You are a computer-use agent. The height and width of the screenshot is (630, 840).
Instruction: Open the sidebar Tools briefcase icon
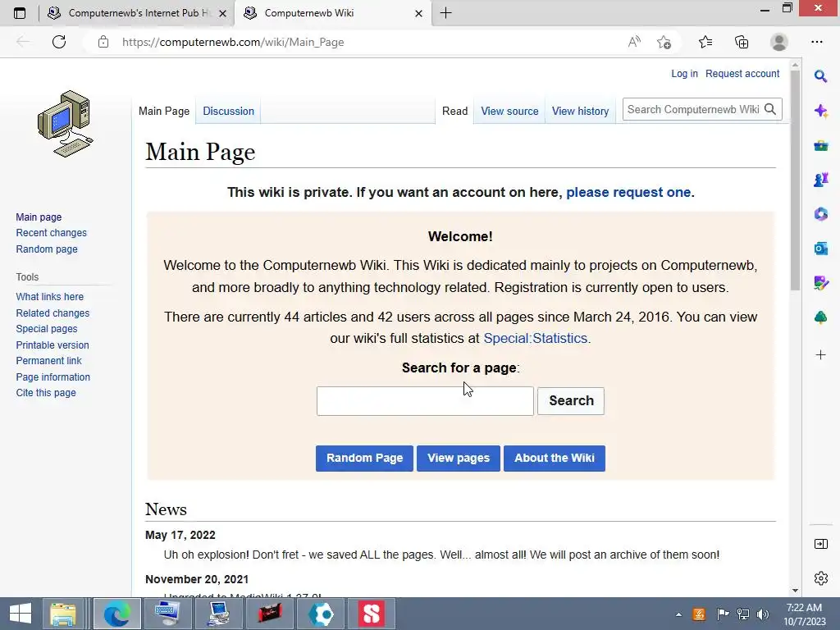tap(820, 145)
